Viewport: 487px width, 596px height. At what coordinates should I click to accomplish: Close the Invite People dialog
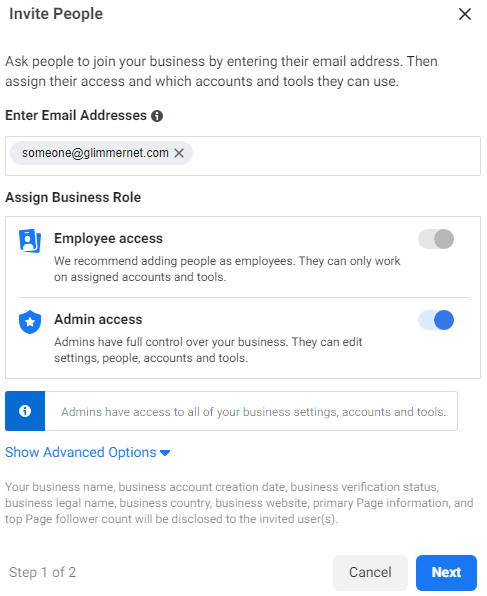[x=465, y=14]
